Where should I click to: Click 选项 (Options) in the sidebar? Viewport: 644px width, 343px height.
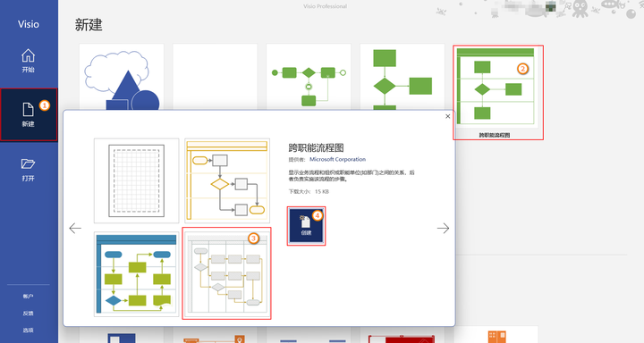(x=29, y=330)
